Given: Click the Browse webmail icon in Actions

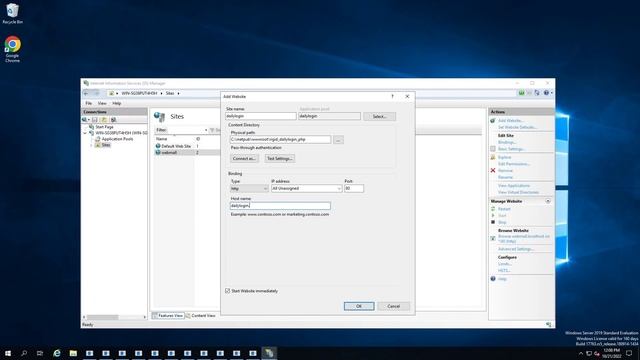Looking at the screenshot, I should pyautogui.click(x=493, y=238).
